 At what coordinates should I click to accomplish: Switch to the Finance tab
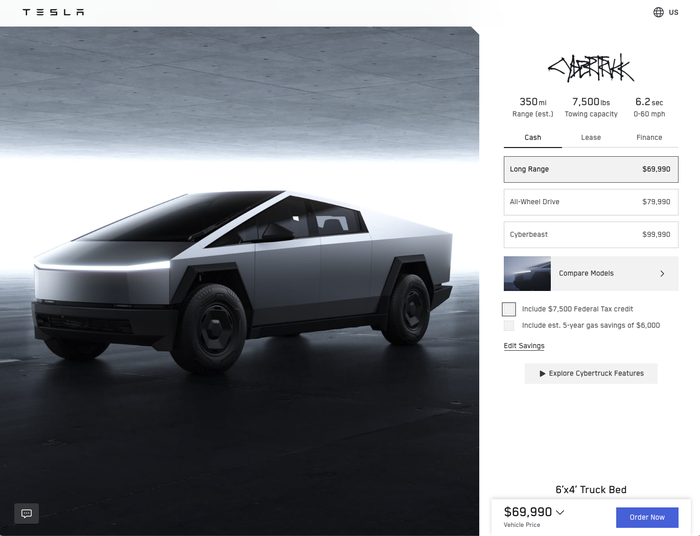point(649,137)
